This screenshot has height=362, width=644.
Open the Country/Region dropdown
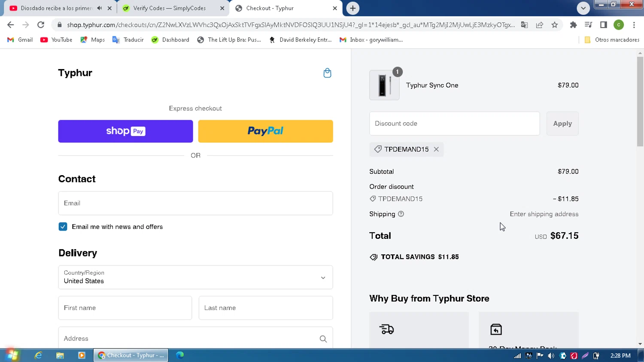195,277
